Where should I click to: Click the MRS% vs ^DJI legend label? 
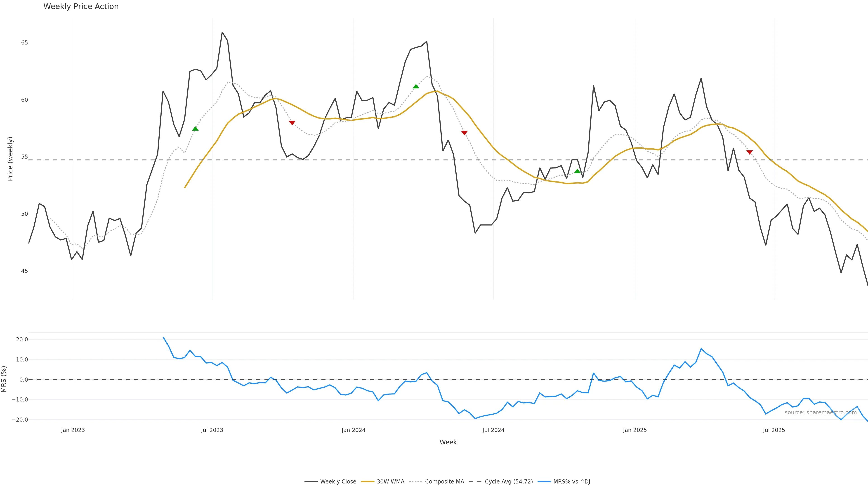point(572,482)
